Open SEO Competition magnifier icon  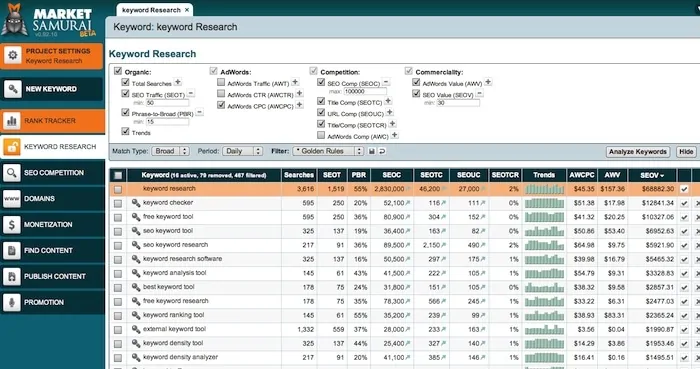point(12,173)
